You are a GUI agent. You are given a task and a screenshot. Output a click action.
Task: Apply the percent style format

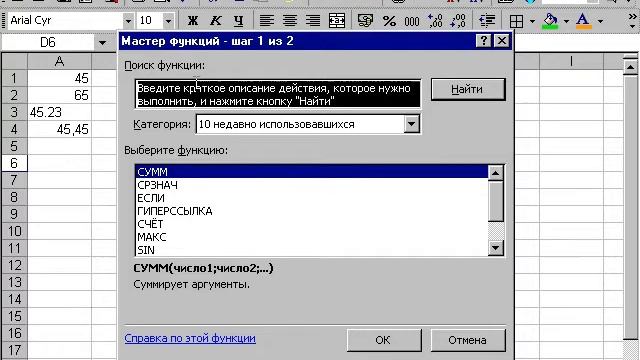(x=389, y=20)
